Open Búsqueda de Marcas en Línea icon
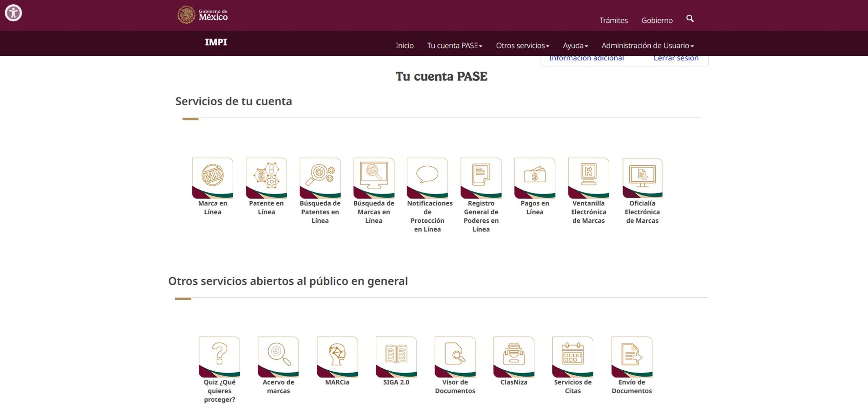The width and height of the screenshot is (868, 408). tap(374, 178)
